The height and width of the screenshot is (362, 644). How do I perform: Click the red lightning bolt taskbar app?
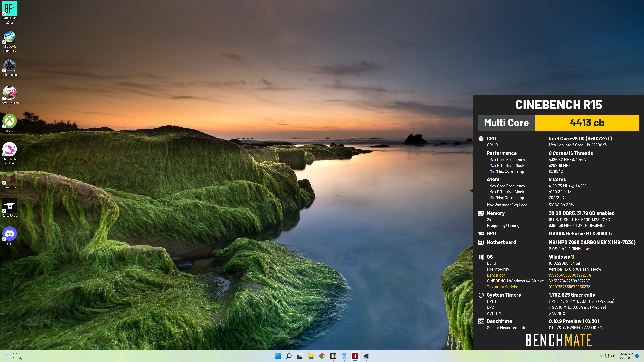point(355,356)
